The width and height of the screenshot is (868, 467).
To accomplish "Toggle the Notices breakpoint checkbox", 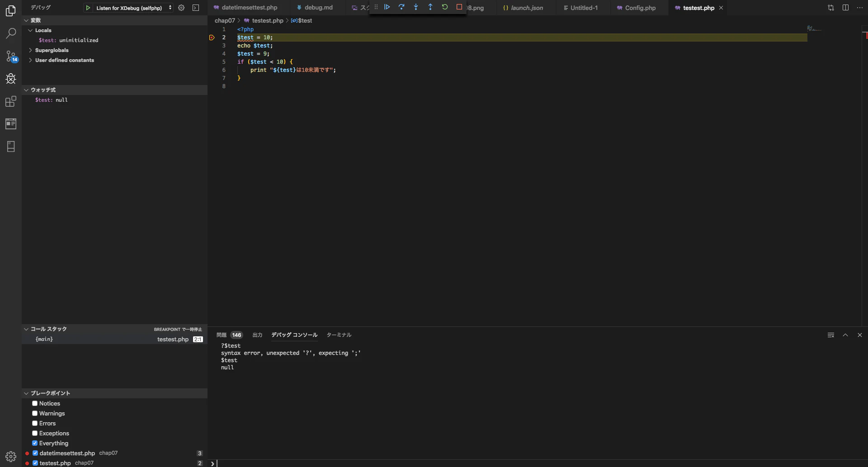I will pyautogui.click(x=35, y=403).
